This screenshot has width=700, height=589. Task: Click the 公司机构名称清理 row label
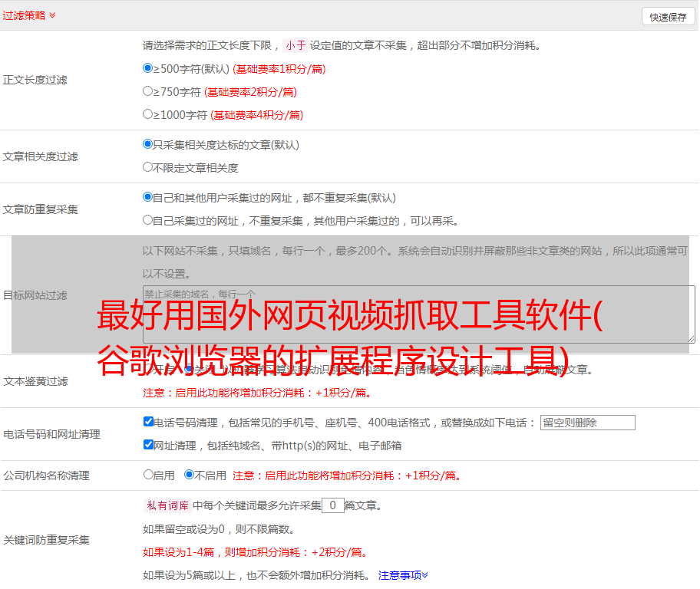pos(46,475)
